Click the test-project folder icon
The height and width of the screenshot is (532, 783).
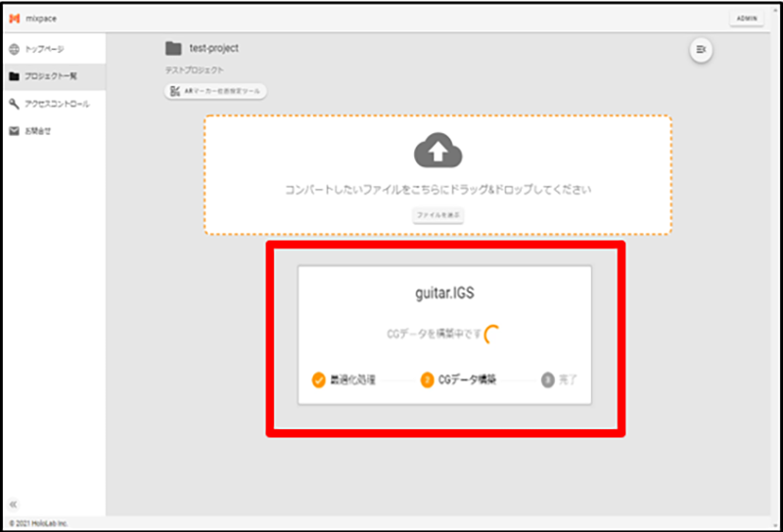[173, 48]
